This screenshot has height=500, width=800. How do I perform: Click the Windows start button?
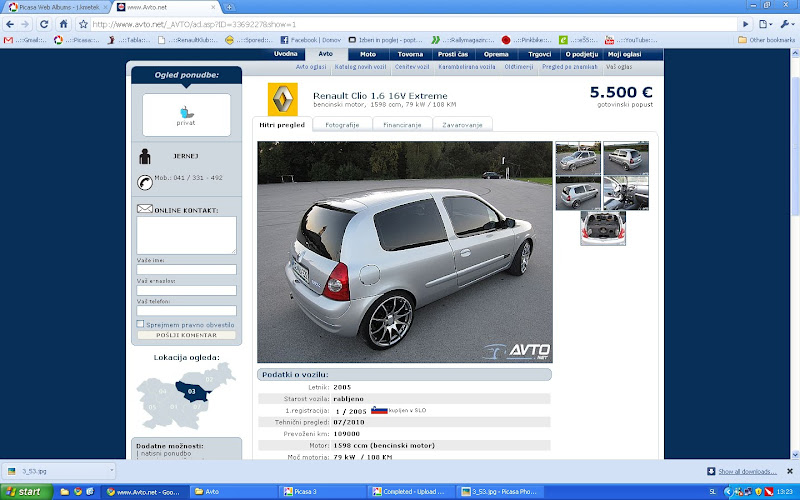pyautogui.click(x=27, y=492)
